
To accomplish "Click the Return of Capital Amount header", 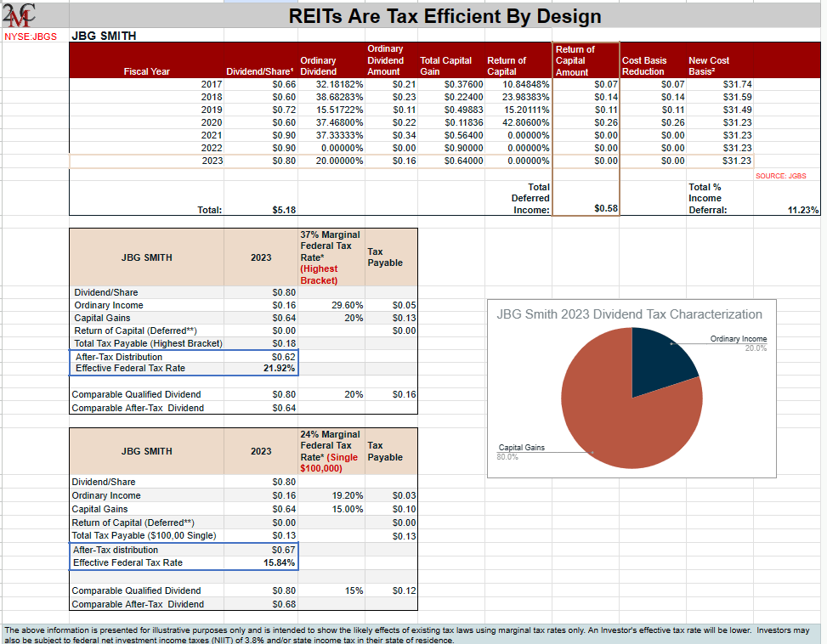I will click(576, 60).
